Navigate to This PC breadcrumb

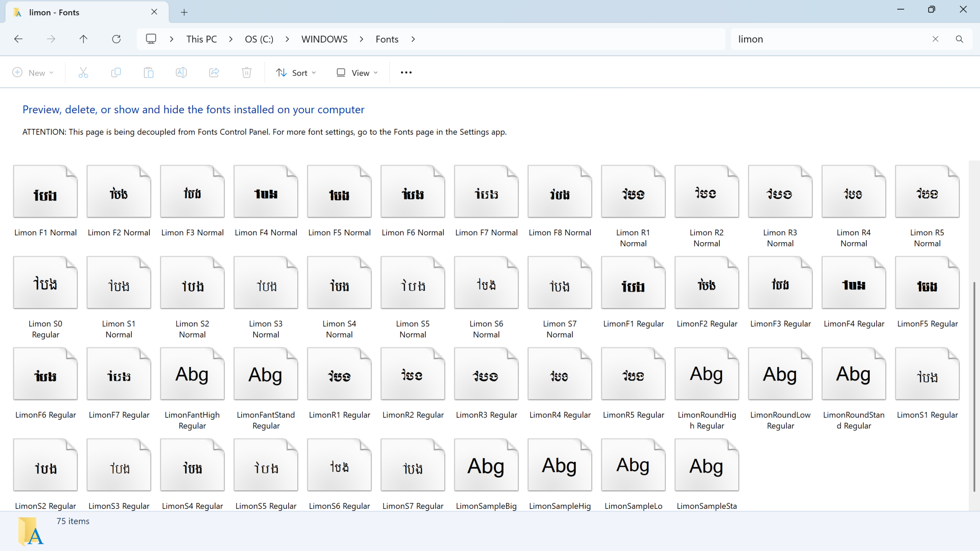[x=202, y=39]
